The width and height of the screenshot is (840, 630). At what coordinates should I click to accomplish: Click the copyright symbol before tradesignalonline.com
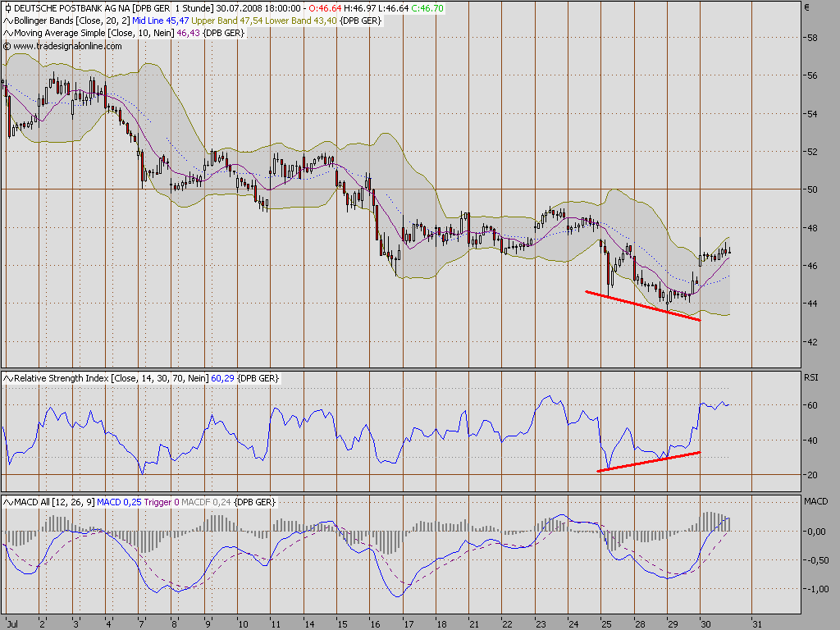(x=7, y=46)
